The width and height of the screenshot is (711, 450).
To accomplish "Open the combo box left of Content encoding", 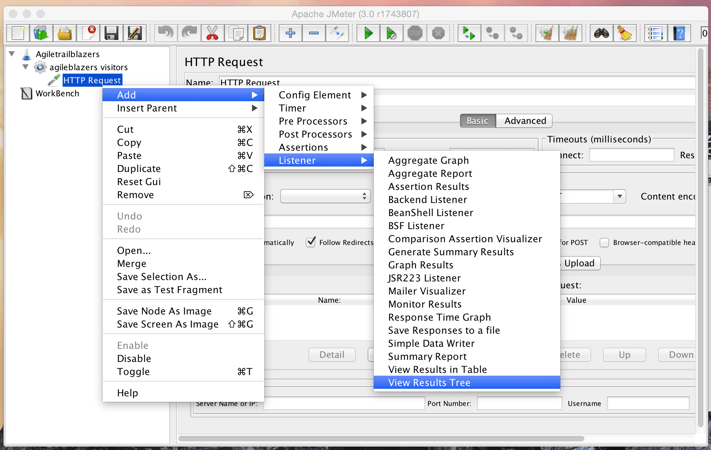I will click(325, 196).
